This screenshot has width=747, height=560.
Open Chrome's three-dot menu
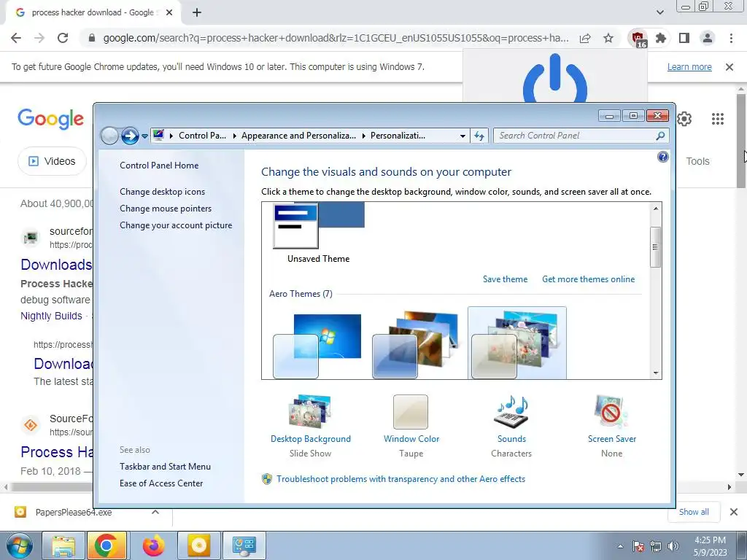731,38
